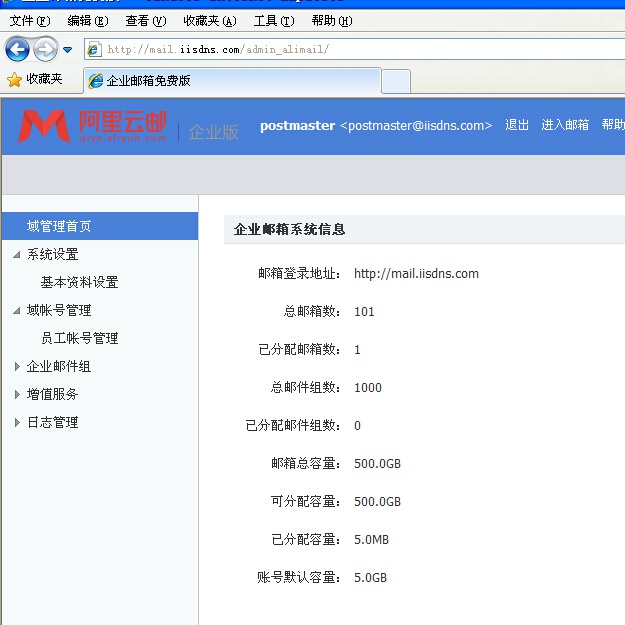Open the 文件 (File) menu
Image resolution: width=625 pixels, height=625 pixels.
(x=29, y=21)
